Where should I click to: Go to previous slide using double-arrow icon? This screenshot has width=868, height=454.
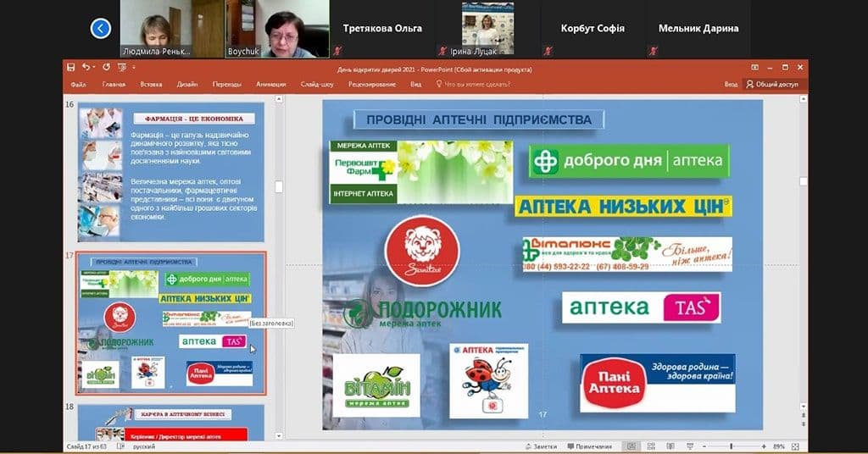[x=804, y=416]
